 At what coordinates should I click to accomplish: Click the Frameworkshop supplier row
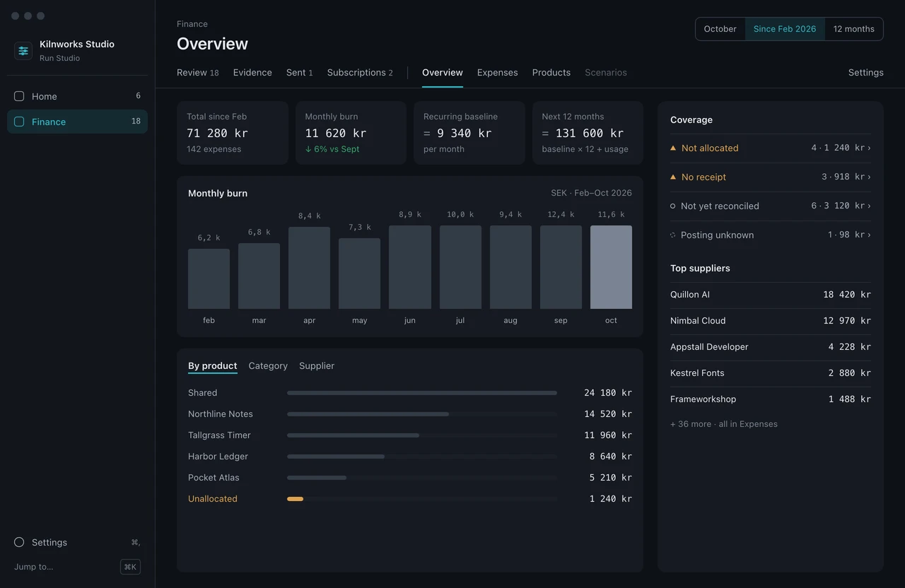pyautogui.click(x=771, y=399)
